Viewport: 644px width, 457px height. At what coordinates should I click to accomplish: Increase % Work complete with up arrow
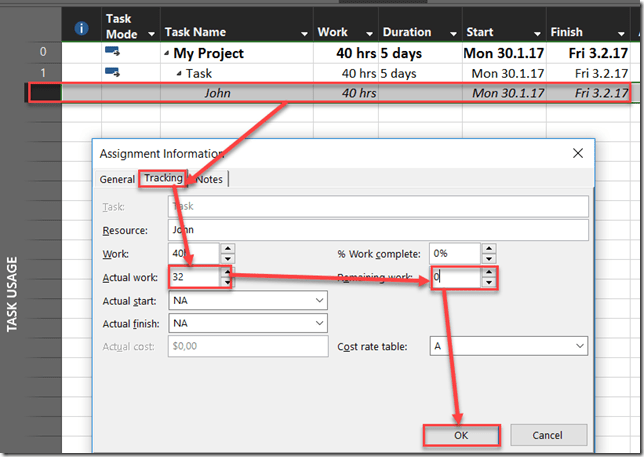click(x=488, y=250)
